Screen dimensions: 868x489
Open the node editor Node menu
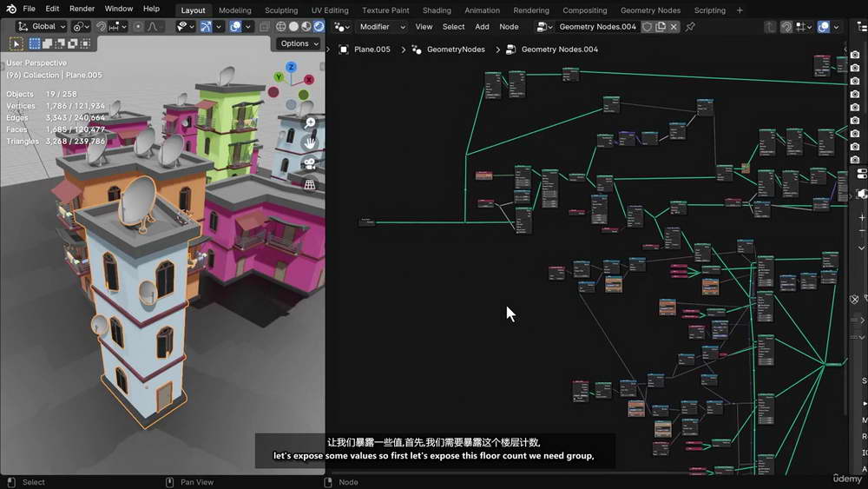(509, 27)
